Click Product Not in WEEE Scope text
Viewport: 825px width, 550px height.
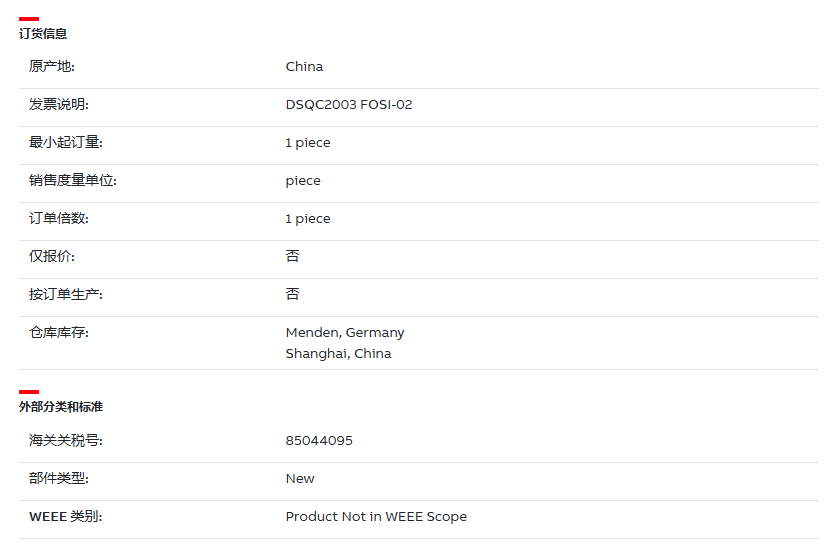pyautogui.click(x=376, y=517)
